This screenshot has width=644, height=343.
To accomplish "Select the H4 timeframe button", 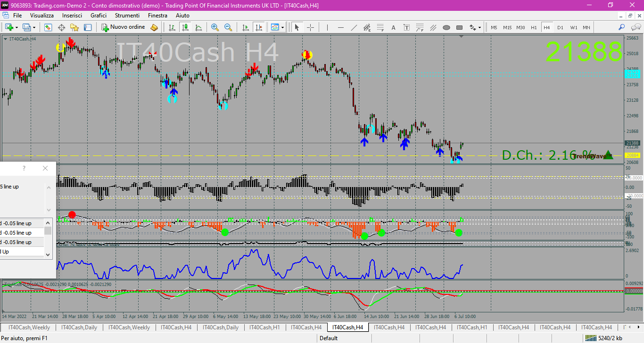I will [x=547, y=27].
